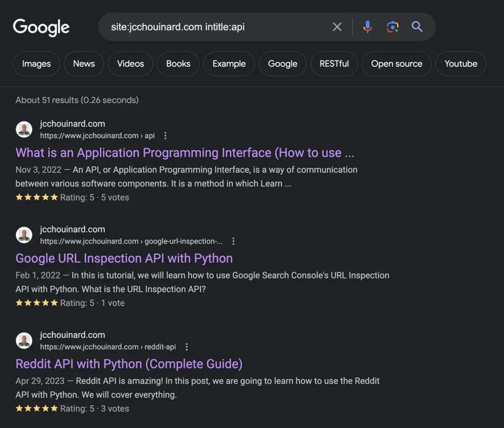
Task: Open the Books filter
Action: (x=178, y=63)
